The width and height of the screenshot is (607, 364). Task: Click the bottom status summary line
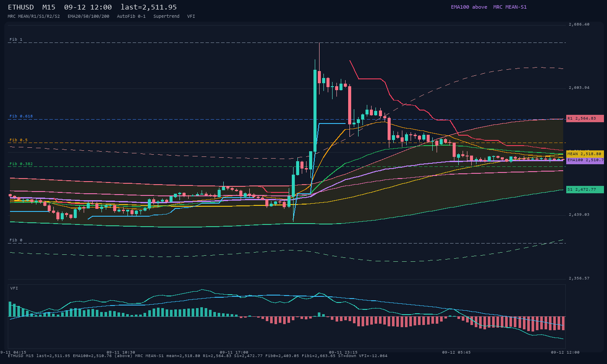(x=198, y=356)
